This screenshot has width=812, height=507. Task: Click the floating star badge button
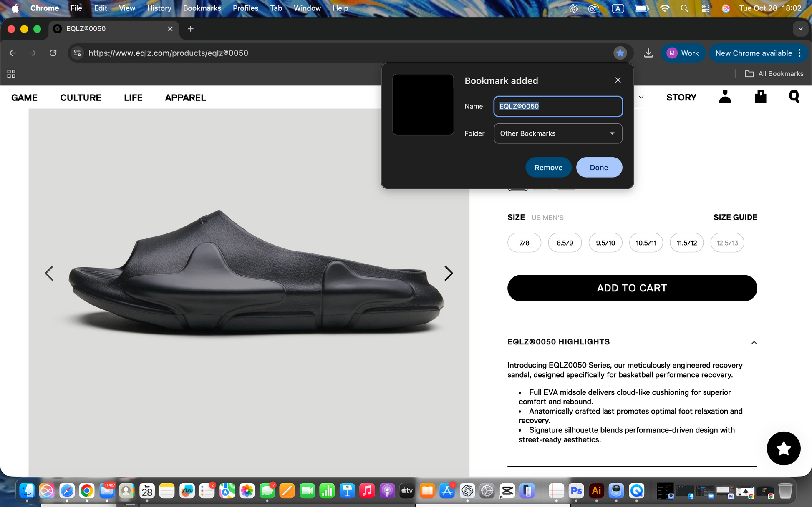click(783, 448)
